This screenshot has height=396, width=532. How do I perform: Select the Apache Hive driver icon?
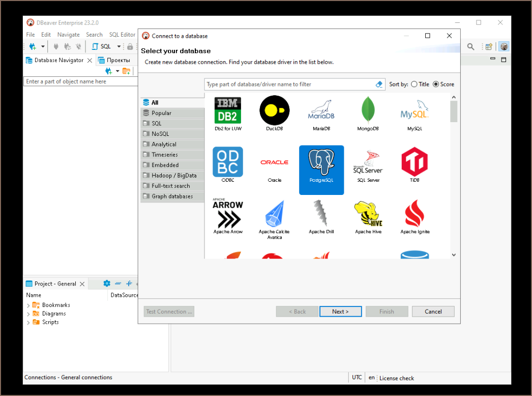[x=368, y=215]
